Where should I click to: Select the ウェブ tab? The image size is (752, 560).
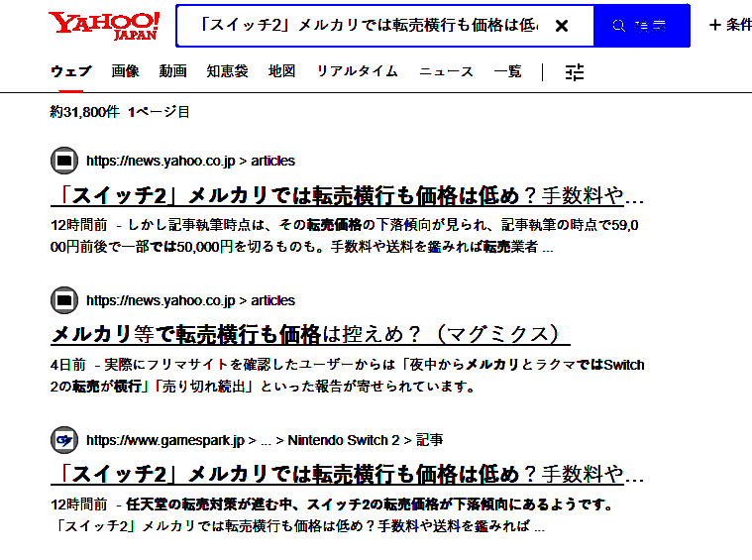[x=70, y=71]
